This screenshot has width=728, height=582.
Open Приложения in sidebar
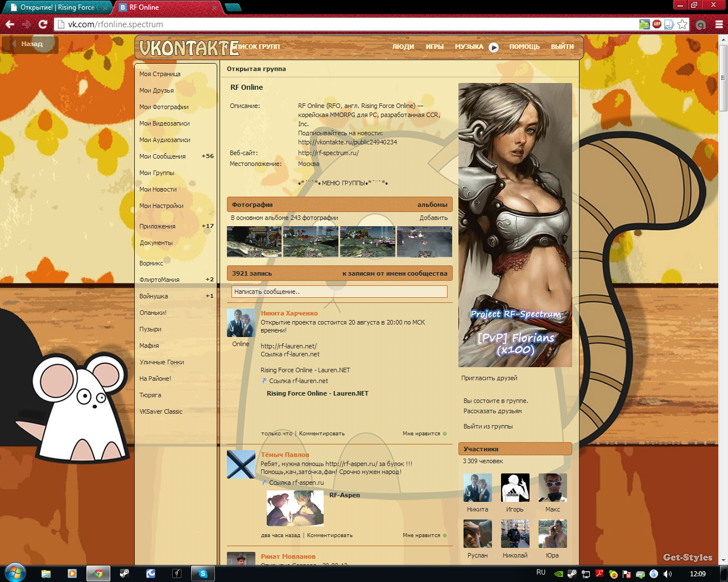click(158, 226)
